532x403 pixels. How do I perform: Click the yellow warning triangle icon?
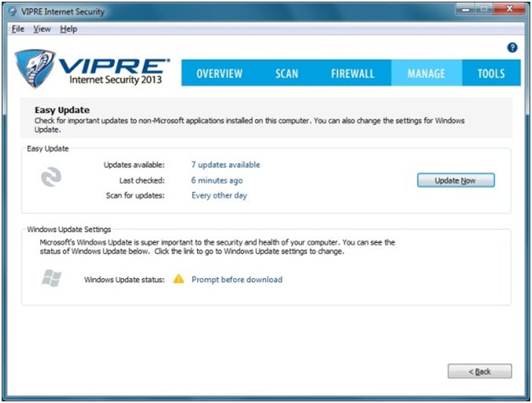click(x=178, y=279)
